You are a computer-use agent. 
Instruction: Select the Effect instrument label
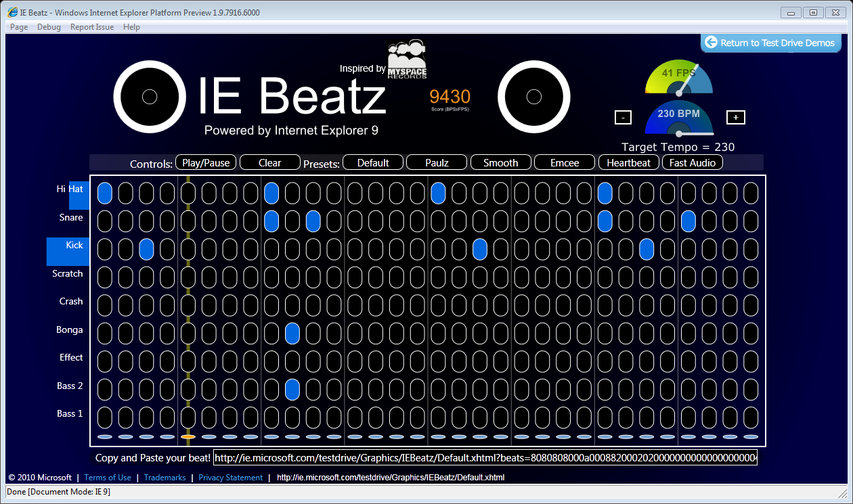point(71,358)
